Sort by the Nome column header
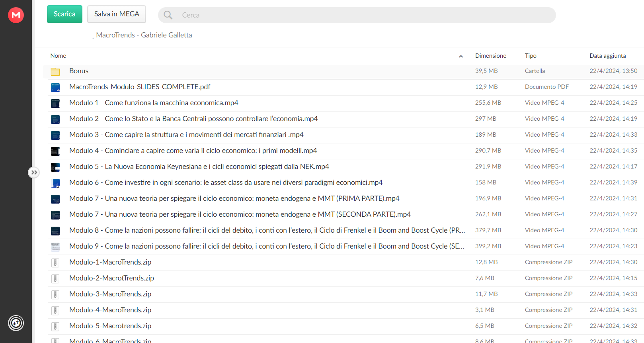Image resolution: width=644 pixels, height=343 pixels. click(x=58, y=56)
